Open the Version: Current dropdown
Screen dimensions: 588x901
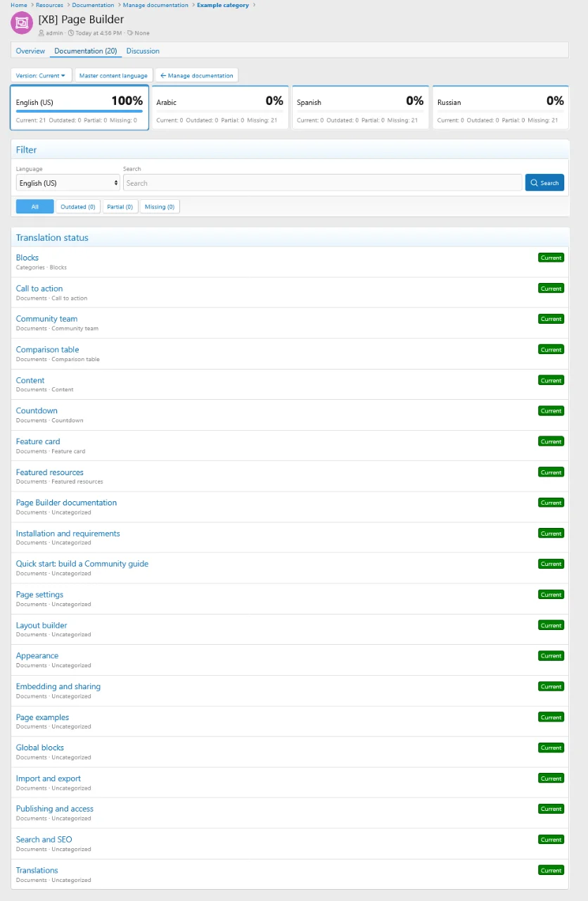pos(41,75)
